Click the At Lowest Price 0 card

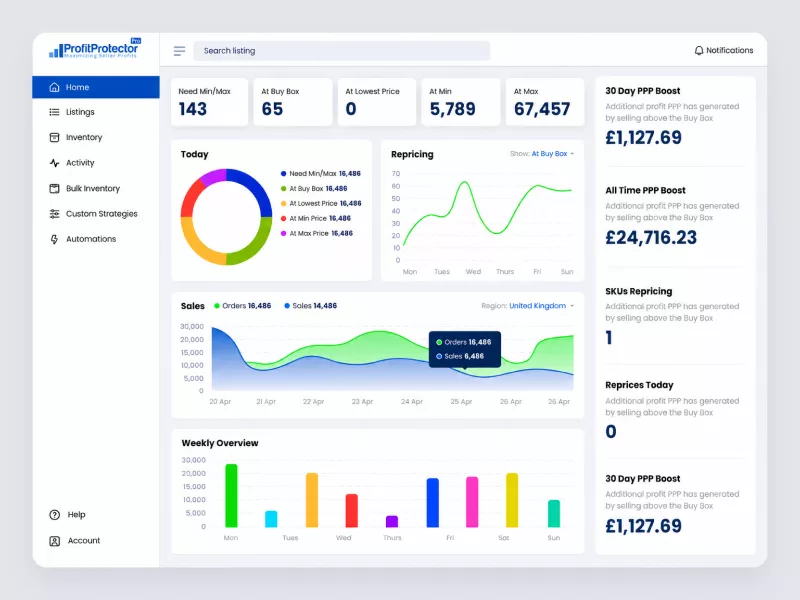(377, 102)
